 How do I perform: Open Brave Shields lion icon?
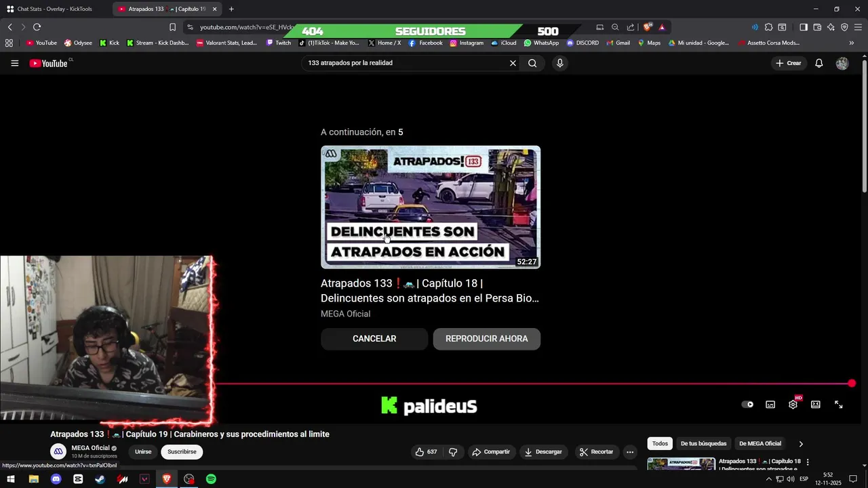click(x=647, y=27)
